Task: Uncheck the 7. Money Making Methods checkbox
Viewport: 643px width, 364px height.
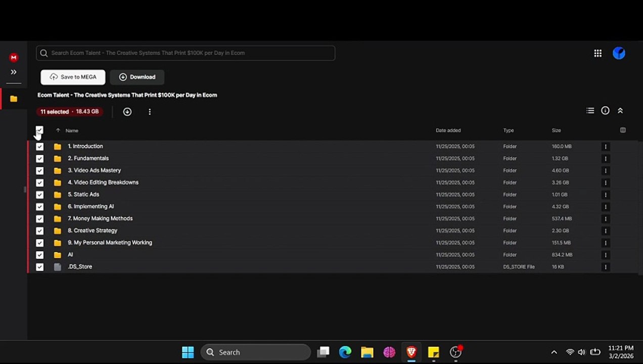Action: click(x=39, y=219)
